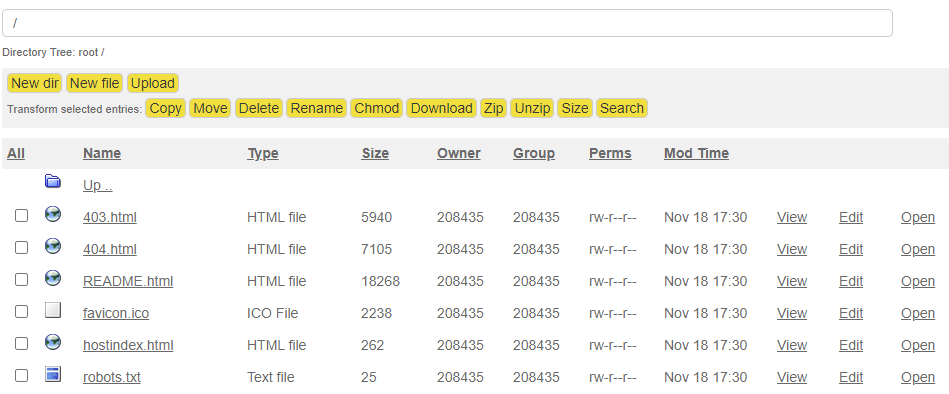Open the 404.html filename link

pos(110,249)
